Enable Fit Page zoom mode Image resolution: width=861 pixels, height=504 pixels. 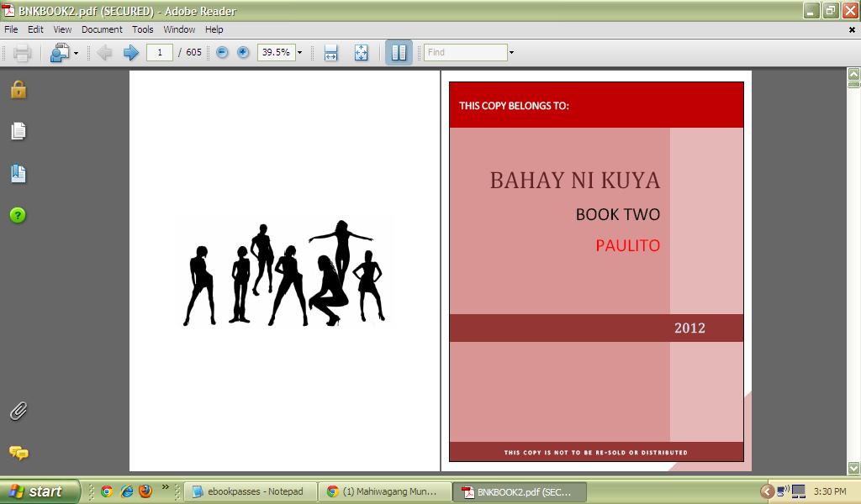(361, 52)
